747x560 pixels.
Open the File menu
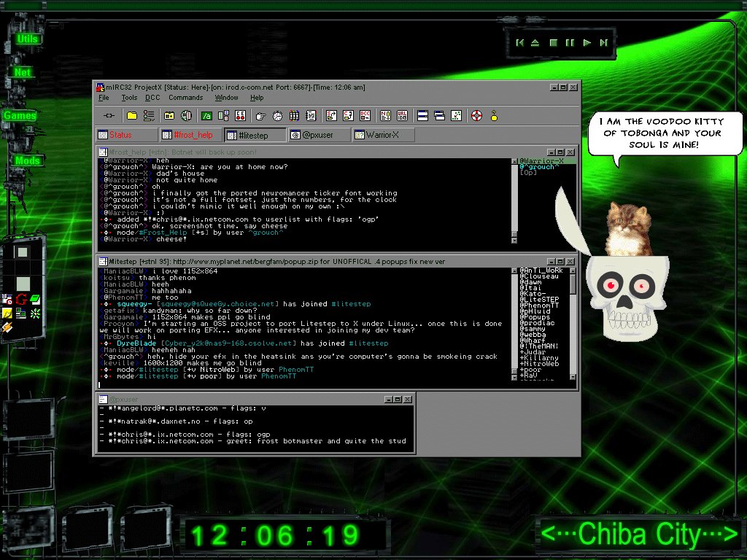pyautogui.click(x=104, y=98)
